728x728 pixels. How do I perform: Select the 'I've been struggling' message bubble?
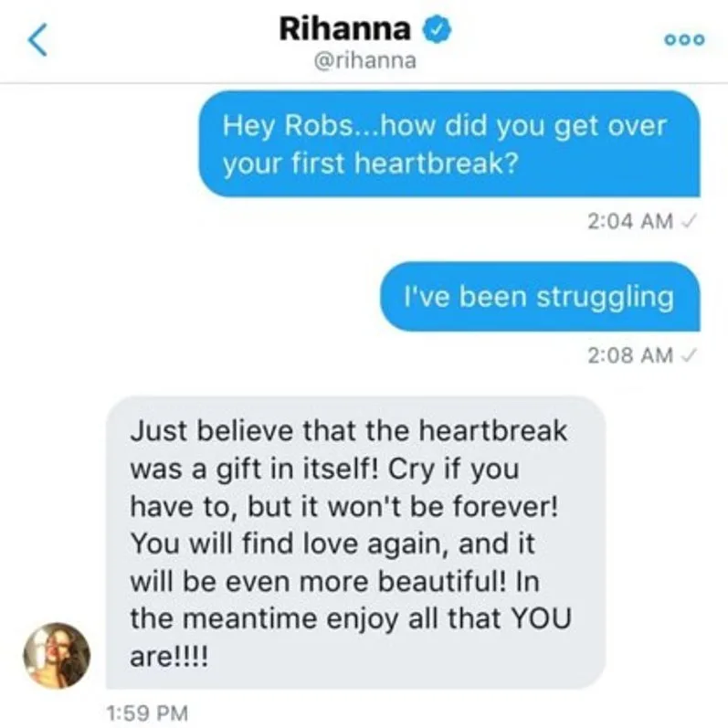[540, 296]
